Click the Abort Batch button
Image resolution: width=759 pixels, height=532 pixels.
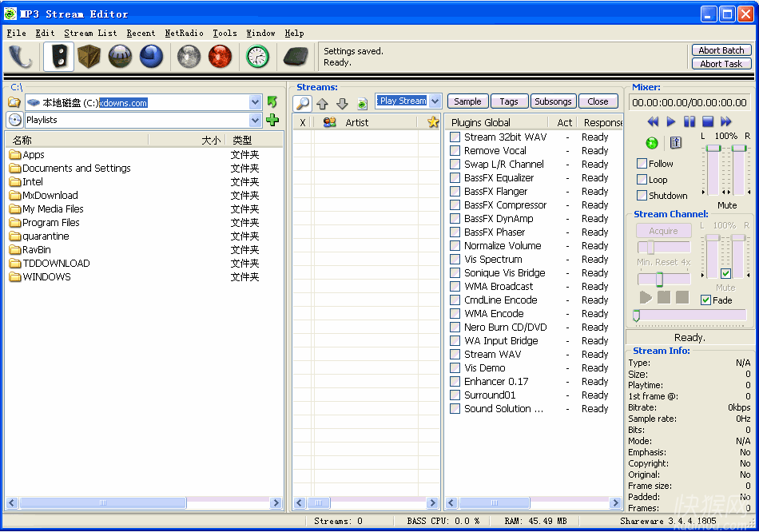click(721, 50)
